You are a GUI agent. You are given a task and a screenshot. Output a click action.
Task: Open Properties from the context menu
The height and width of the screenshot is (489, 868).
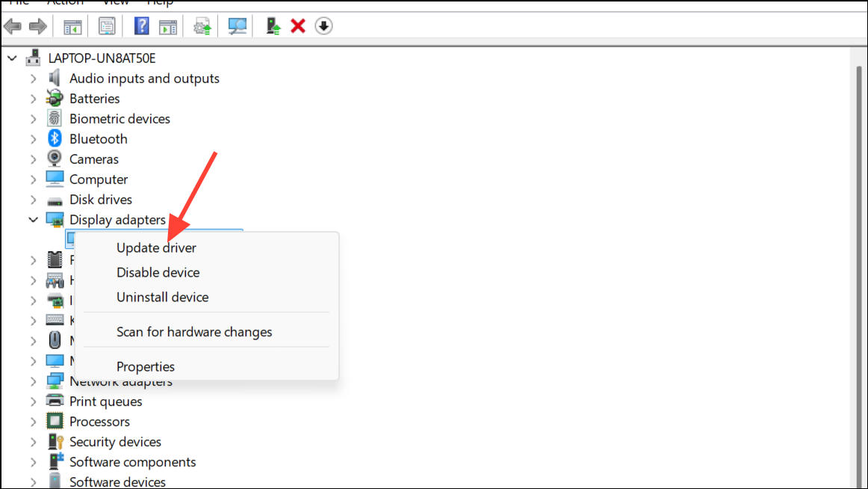click(x=146, y=366)
